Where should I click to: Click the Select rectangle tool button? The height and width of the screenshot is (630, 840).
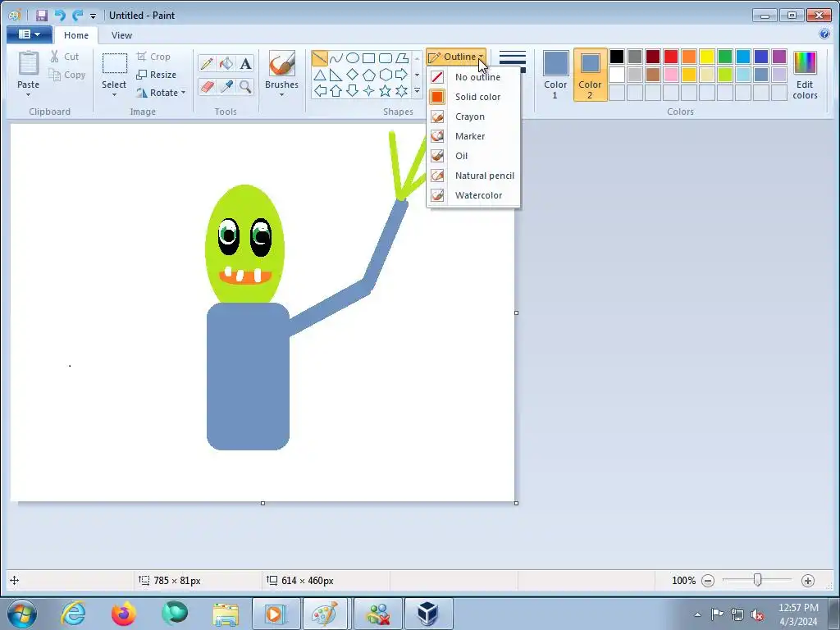[114, 70]
